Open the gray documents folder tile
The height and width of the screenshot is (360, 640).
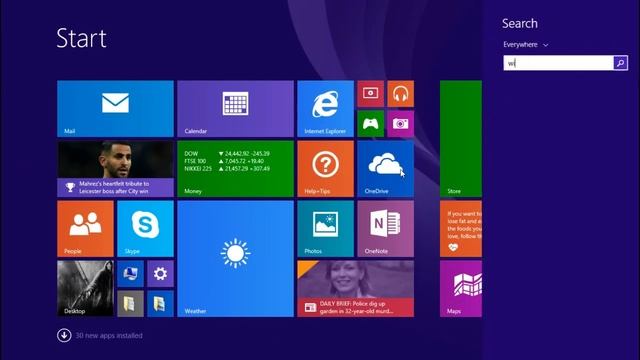coord(131,304)
